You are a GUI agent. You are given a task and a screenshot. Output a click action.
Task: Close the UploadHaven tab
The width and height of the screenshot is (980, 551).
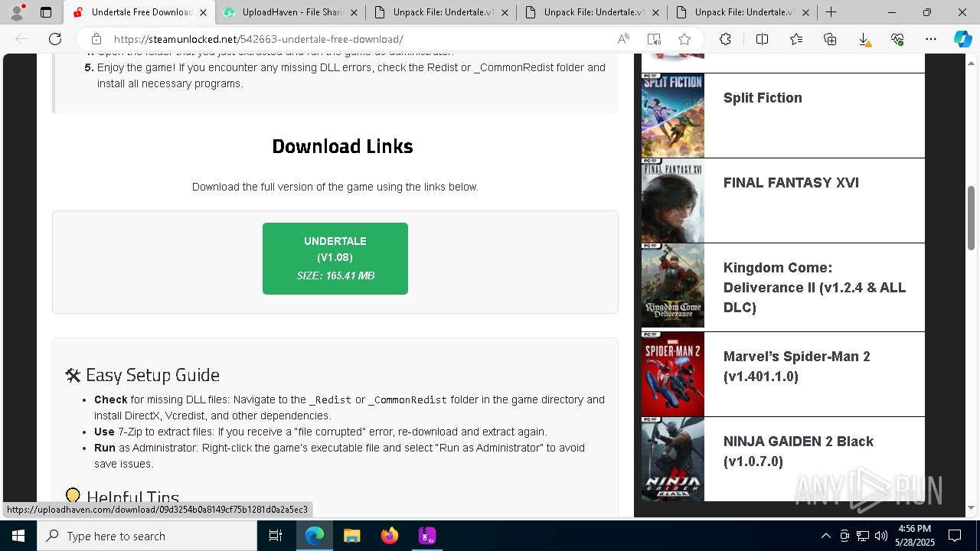pos(354,12)
